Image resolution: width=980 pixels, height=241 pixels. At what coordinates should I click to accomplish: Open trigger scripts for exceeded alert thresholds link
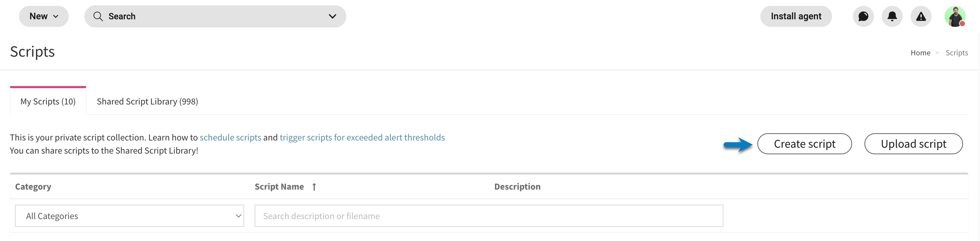coord(362,138)
